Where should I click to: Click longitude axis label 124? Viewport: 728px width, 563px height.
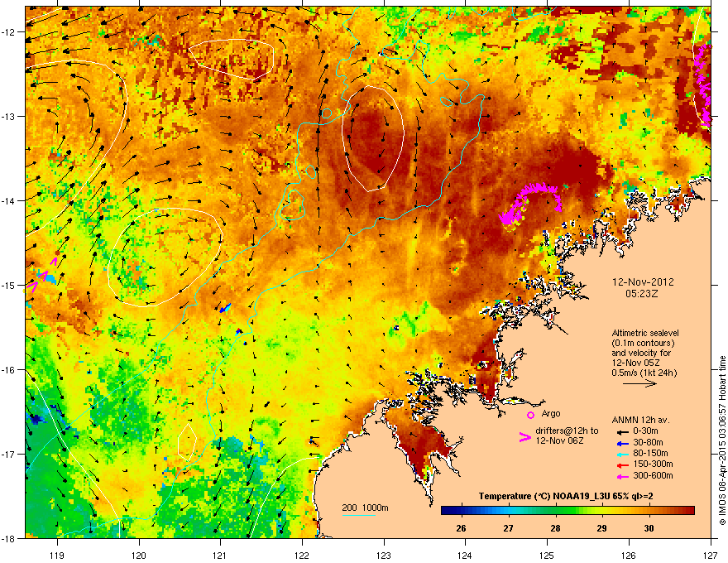pyautogui.click(x=465, y=555)
